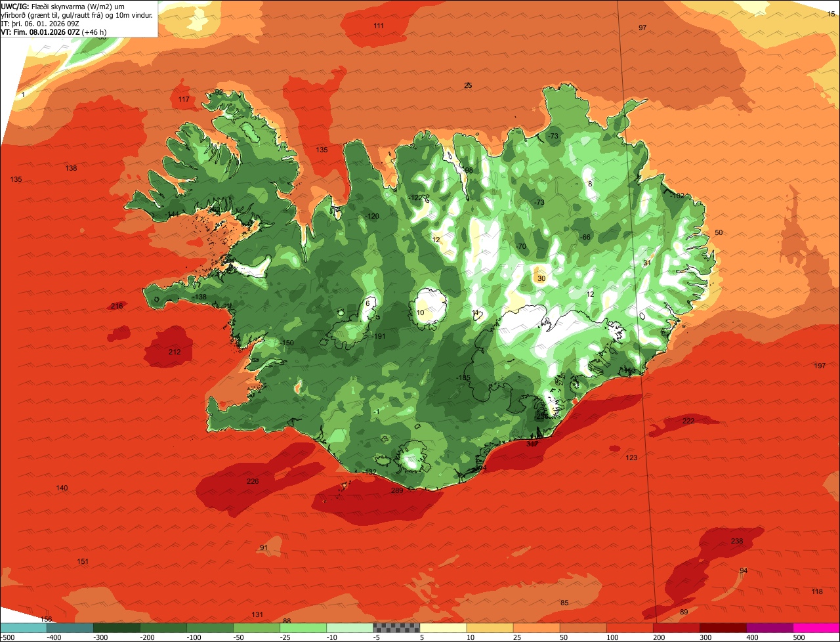Click the 85 value in the southern sea
The width and height of the screenshot is (840, 642).
click(564, 603)
